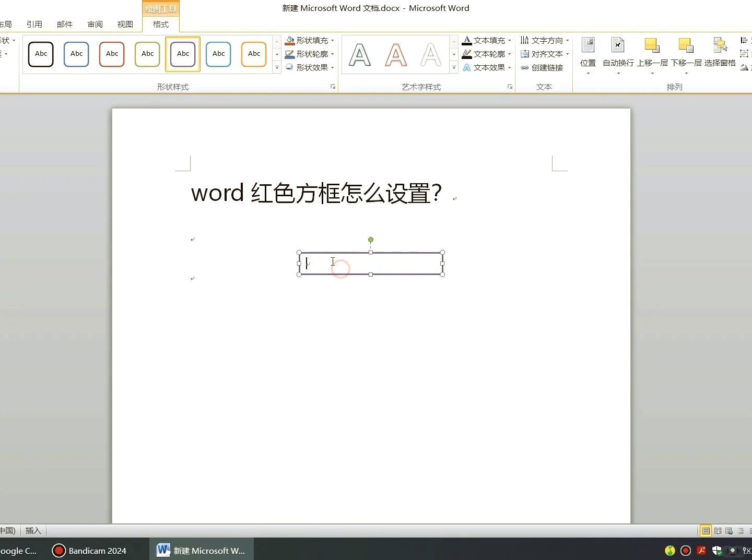
Task: Open the WordArt Styles dialog launcher
Action: (x=510, y=87)
